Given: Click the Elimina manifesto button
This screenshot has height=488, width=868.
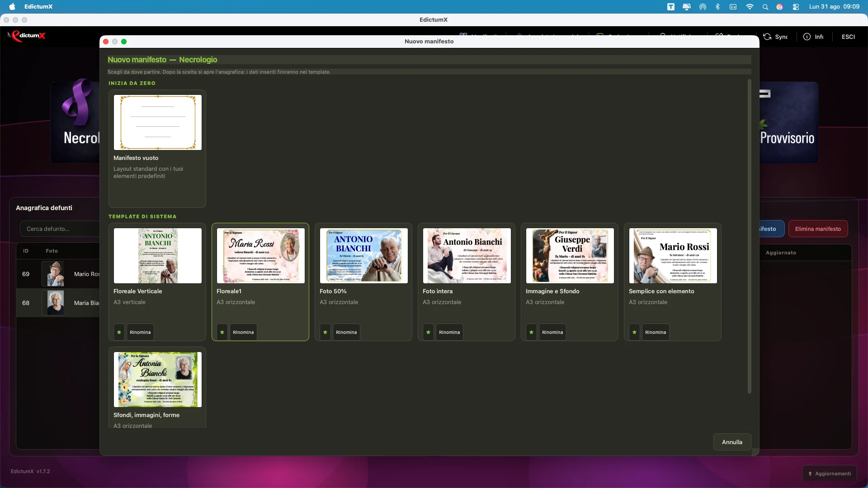Looking at the screenshot, I should click(x=818, y=229).
